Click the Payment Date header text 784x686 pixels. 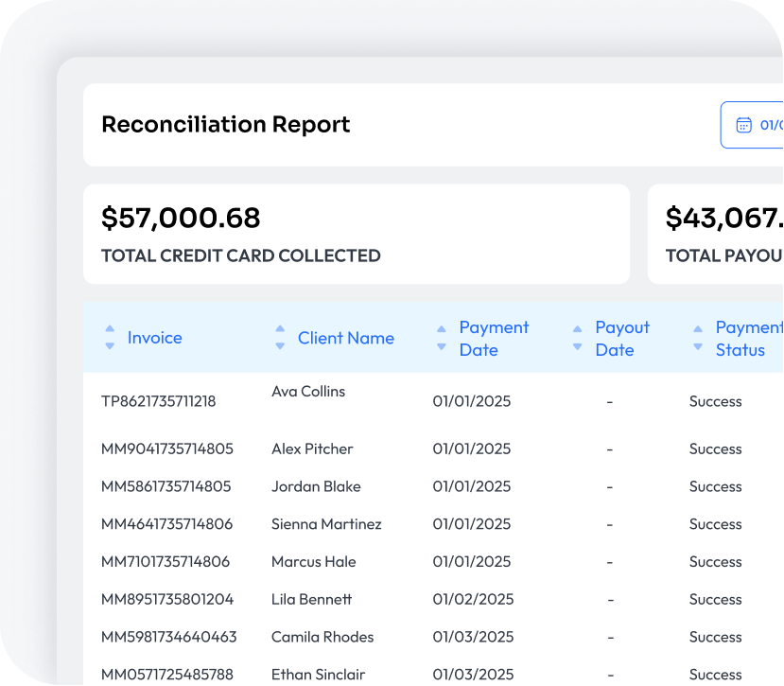(493, 338)
